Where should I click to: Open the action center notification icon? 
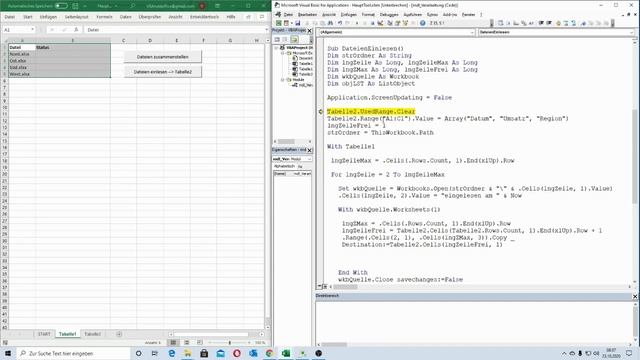pos(629,353)
